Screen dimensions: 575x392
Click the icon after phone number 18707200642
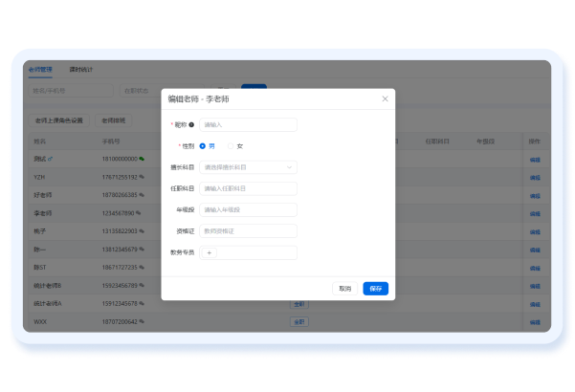pos(142,321)
